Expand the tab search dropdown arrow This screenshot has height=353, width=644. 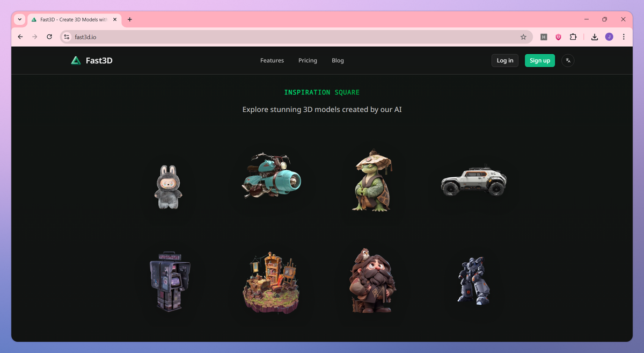point(20,19)
